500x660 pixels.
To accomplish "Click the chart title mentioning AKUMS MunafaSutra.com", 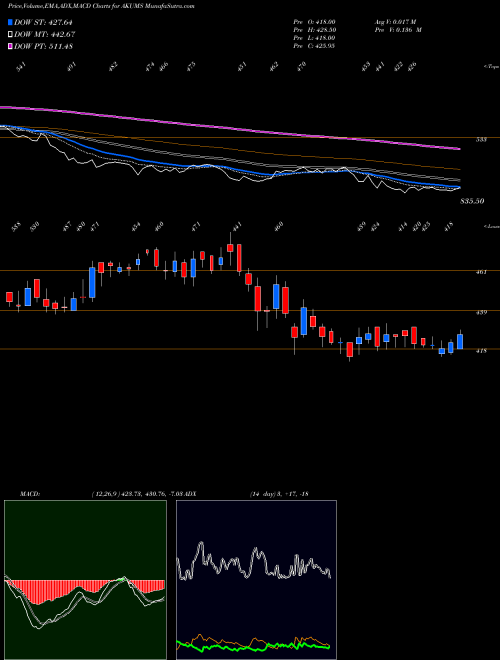I will [101, 6].
